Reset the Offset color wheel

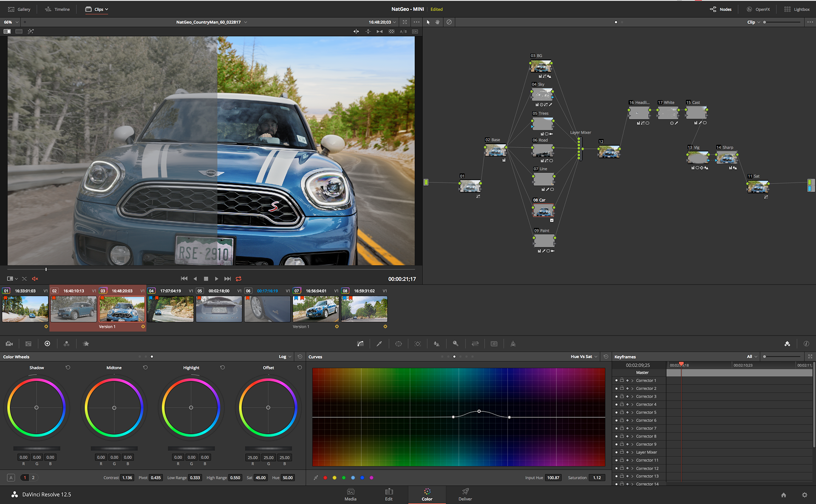(300, 368)
